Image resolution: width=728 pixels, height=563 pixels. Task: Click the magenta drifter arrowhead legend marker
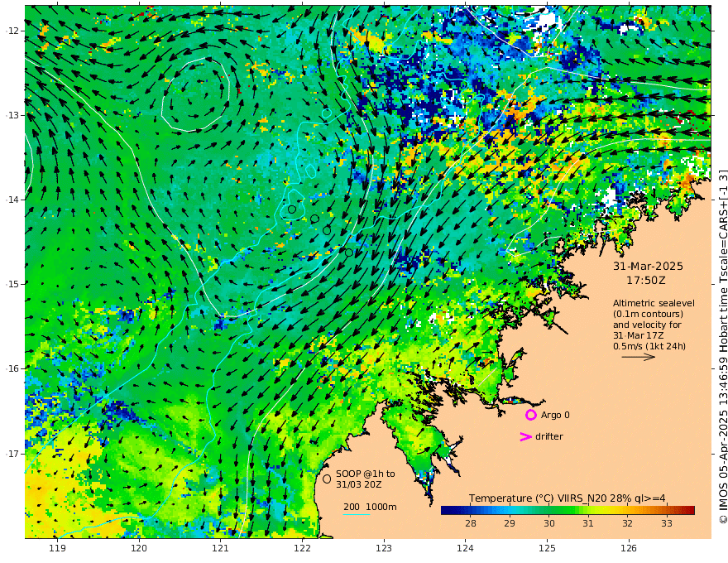coord(525,436)
